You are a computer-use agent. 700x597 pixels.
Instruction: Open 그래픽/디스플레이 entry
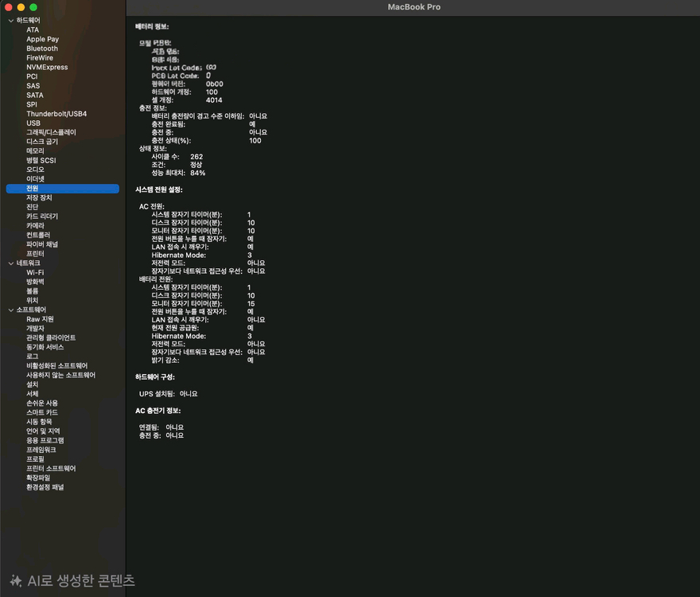(x=52, y=132)
